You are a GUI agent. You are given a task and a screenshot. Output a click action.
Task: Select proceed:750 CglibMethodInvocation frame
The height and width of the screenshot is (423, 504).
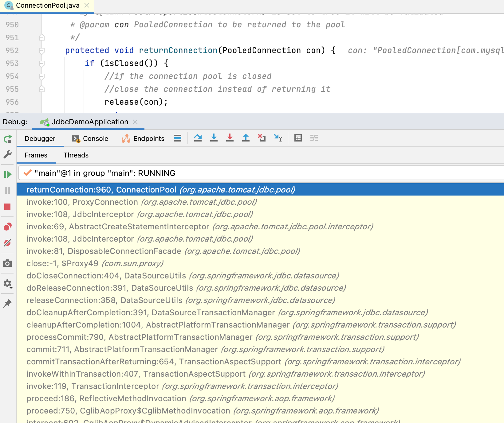(x=260, y=411)
